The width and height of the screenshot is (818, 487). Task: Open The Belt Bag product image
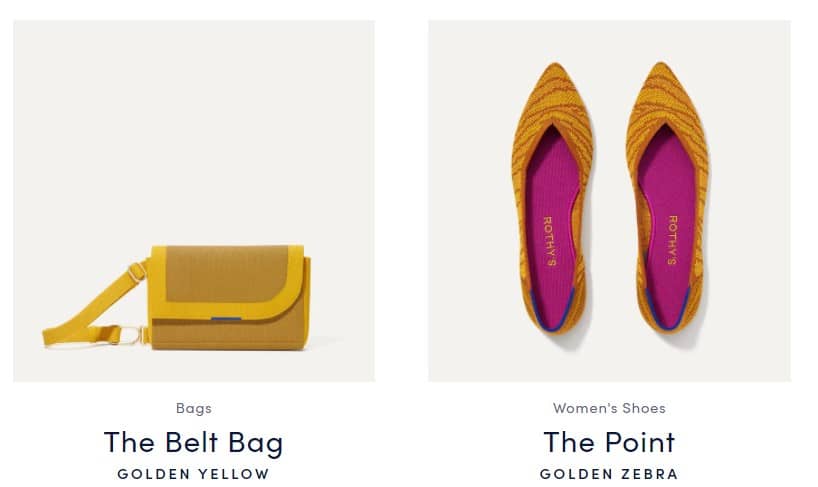point(194,200)
